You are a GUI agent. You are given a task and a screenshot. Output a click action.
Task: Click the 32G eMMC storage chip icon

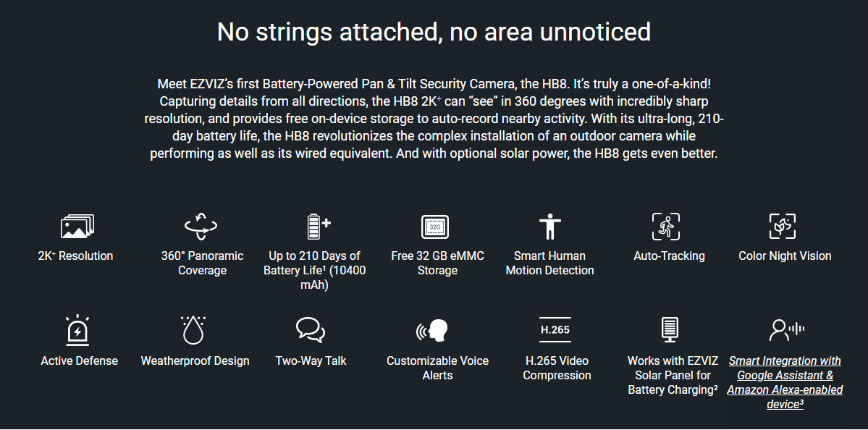[x=435, y=227]
